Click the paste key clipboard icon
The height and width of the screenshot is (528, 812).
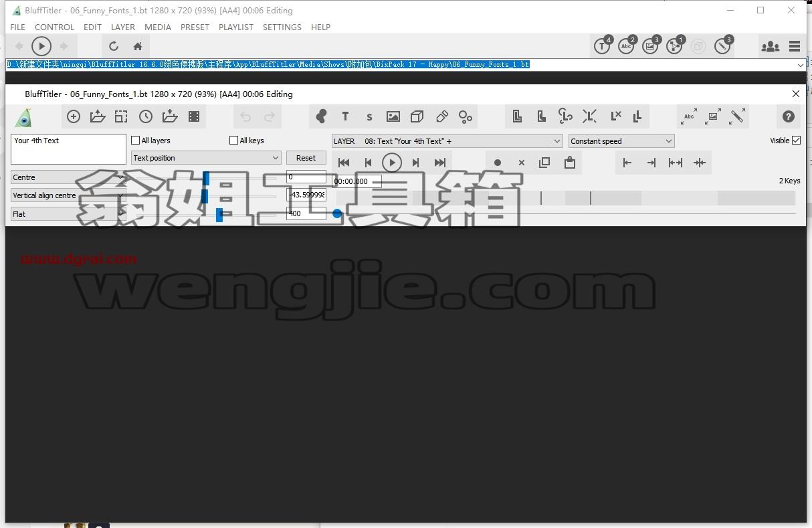570,163
